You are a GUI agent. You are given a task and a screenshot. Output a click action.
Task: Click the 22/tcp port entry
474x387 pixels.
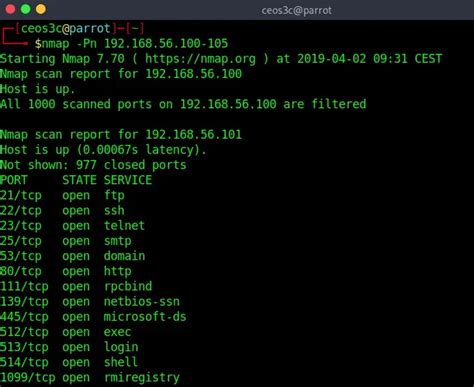tap(21, 211)
